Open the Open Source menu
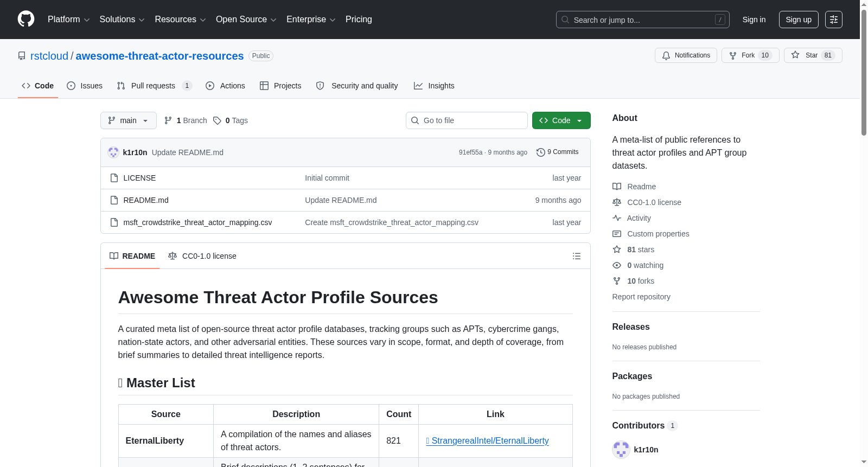 coord(246,20)
